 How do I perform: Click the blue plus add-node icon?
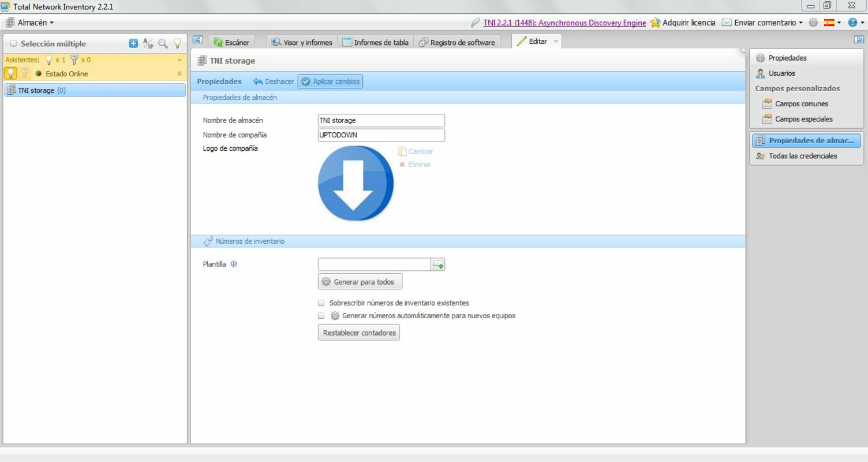(133, 43)
